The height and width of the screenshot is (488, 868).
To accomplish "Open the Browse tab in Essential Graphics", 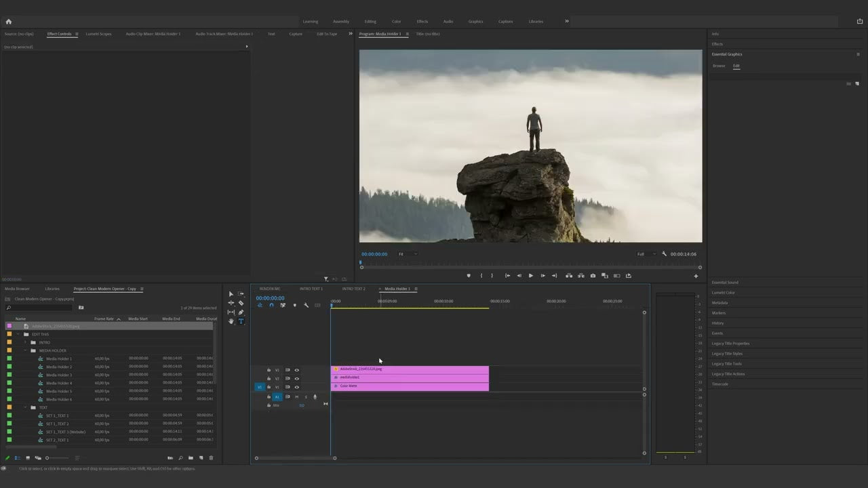I will [x=719, y=66].
